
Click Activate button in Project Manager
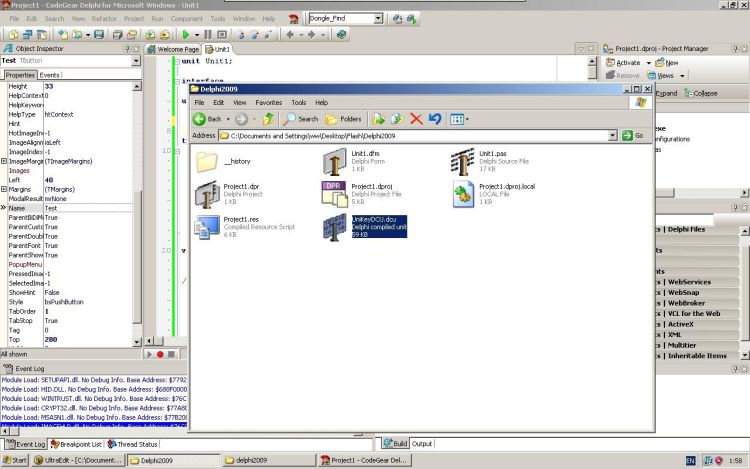point(623,63)
